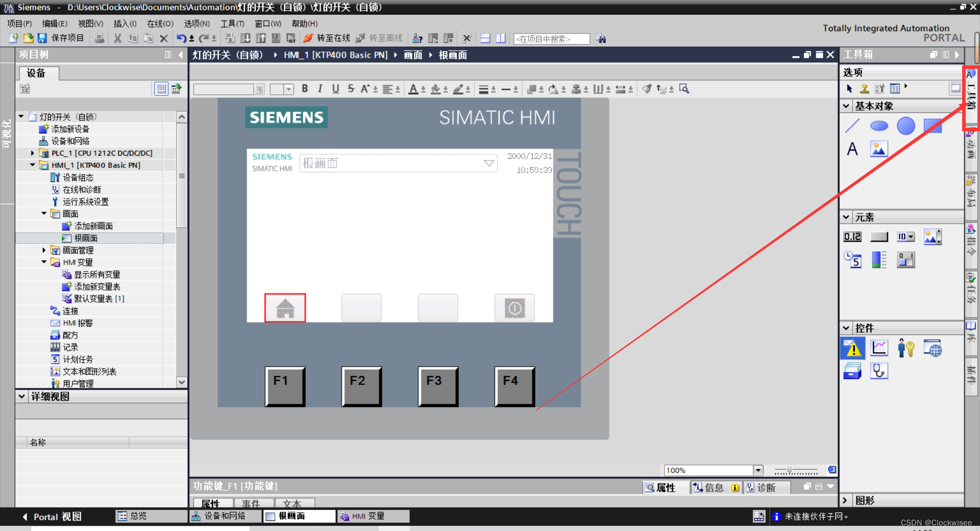Click the split editor horizontally icon
The height and width of the screenshot is (531, 980).
(485, 38)
